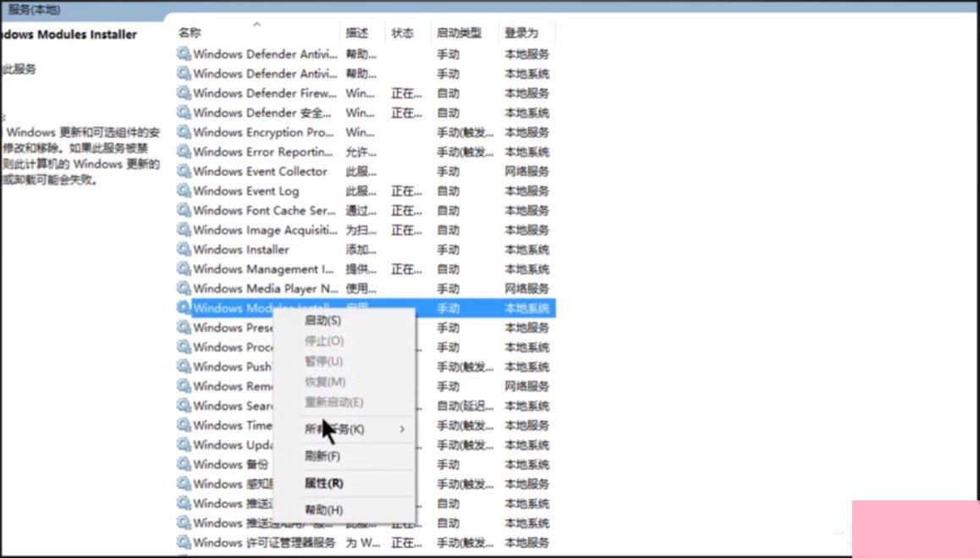This screenshot has height=558, width=980.
Task: Click gear icon of Windows Management Instrumentation
Action: click(184, 269)
